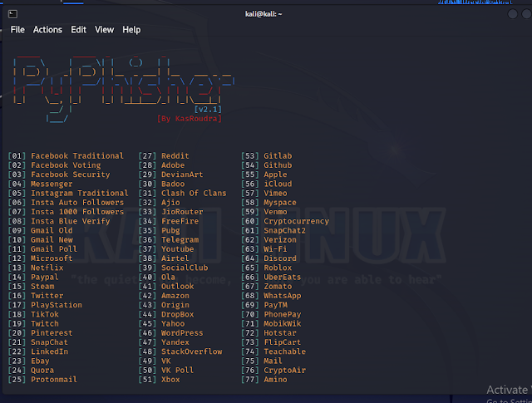Click 'StackOverflow' option 48
Viewport: 532px width, 403px height.
[191, 351]
